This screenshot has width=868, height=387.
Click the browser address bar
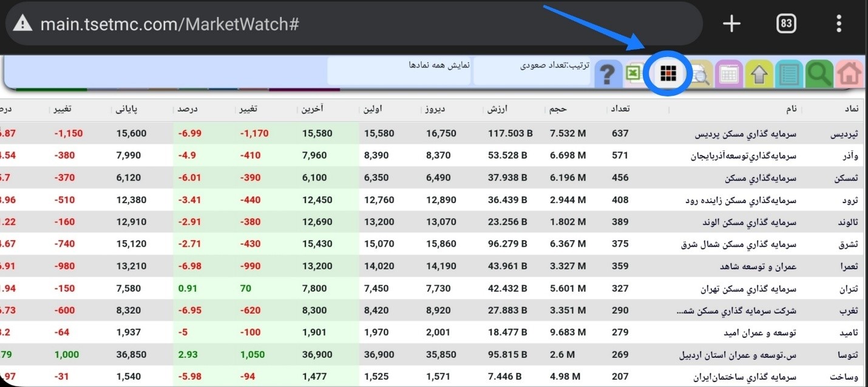click(x=243, y=23)
